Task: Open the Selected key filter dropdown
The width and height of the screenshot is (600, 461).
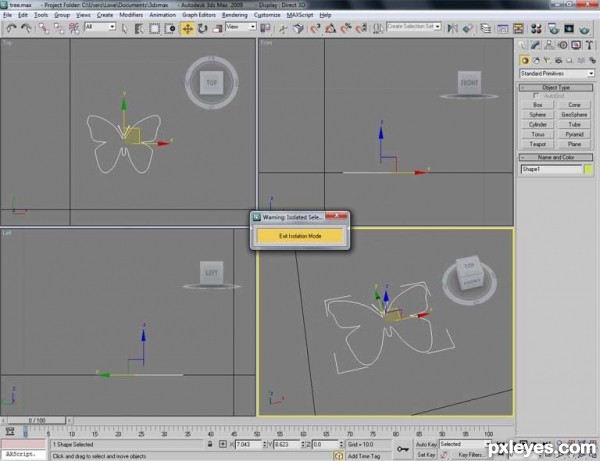Action: tap(464, 444)
